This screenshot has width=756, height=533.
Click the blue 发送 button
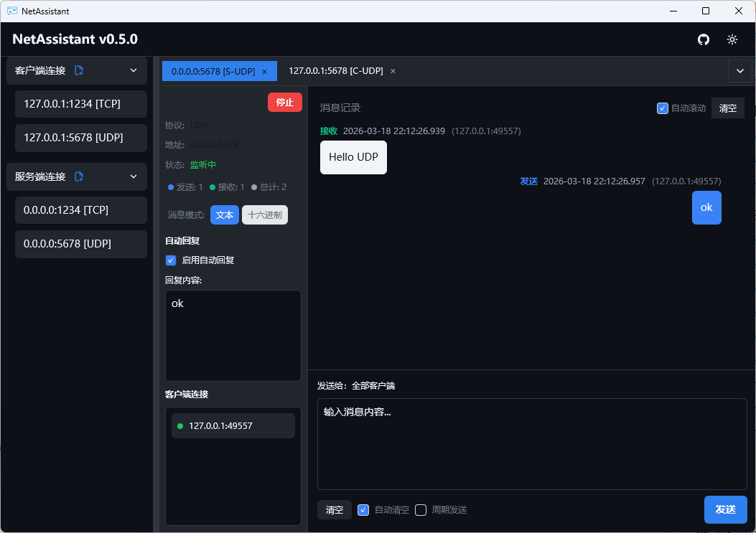(725, 509)
